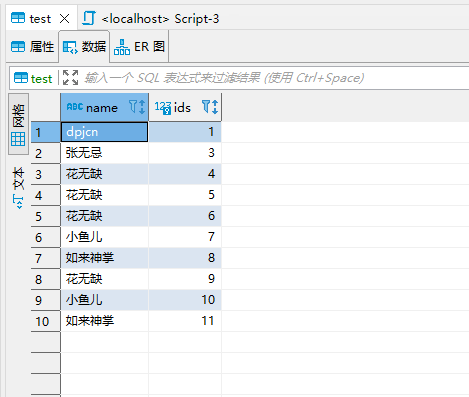Select ids cell with value 4
This screenshot has width=469, height=397.
185,174
